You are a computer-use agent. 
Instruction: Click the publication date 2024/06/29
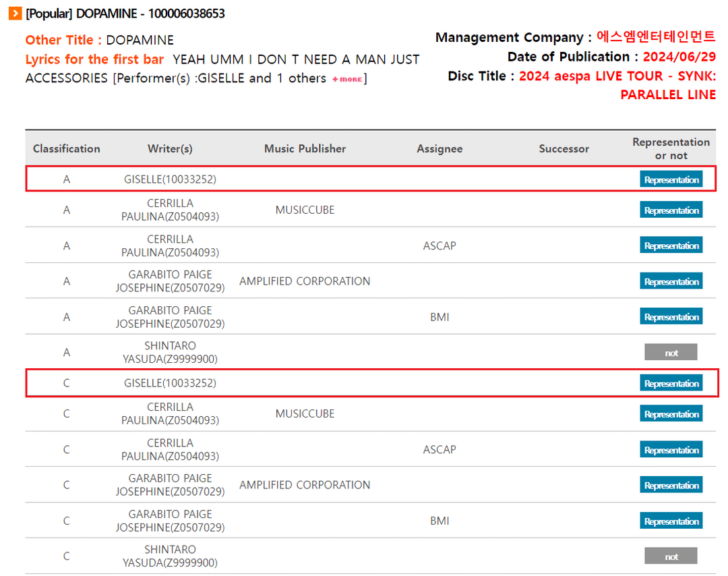point(679,57)
